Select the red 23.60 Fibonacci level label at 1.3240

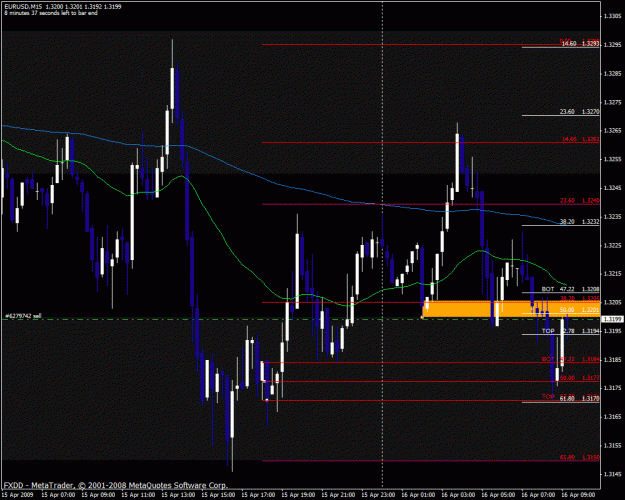[x=580, y=201]
